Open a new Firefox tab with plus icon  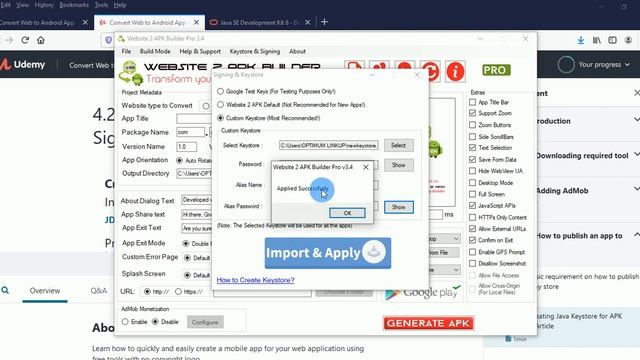pos(324,22)
